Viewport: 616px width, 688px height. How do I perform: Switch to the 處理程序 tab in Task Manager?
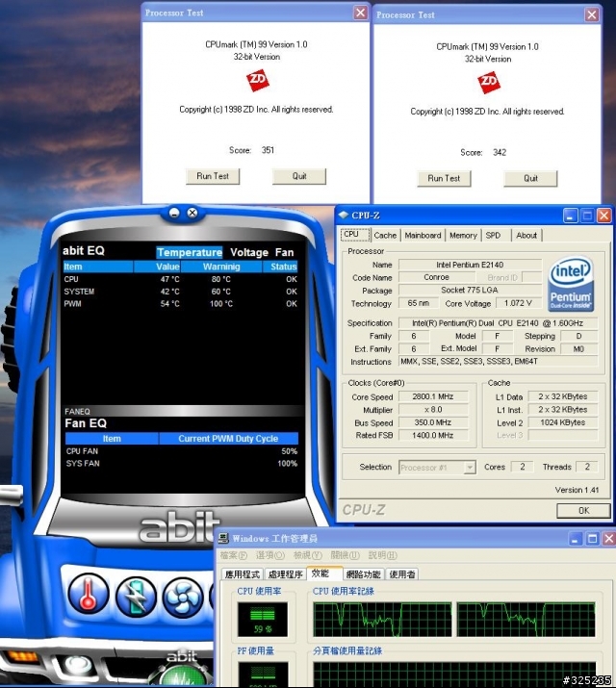coord(285,574)
